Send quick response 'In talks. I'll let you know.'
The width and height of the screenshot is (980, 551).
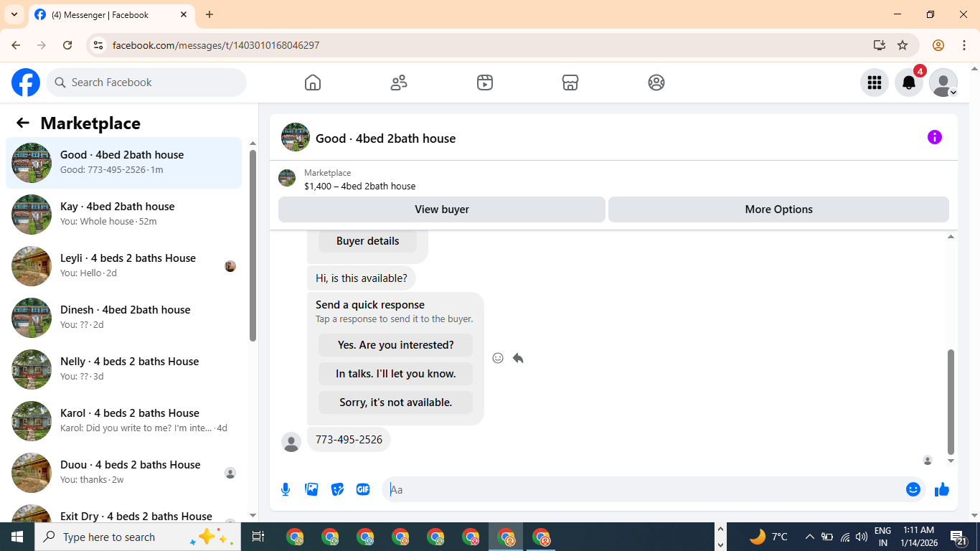[396, 374]
